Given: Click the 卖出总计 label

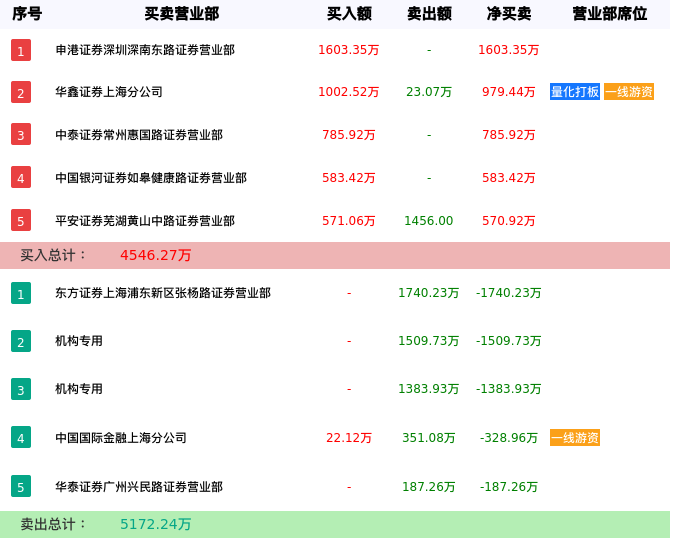Looking at the screenshot, I should click(53, 524).
